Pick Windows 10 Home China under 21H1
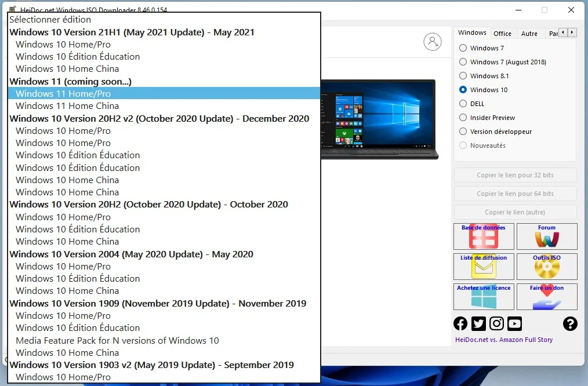Viewport: 588px width, 386px height. pyautogui.click(x=164, y=69)
